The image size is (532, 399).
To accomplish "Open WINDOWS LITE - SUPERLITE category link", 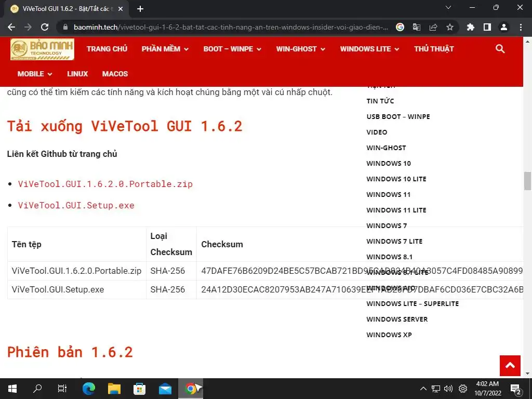I will coord(413,303).
